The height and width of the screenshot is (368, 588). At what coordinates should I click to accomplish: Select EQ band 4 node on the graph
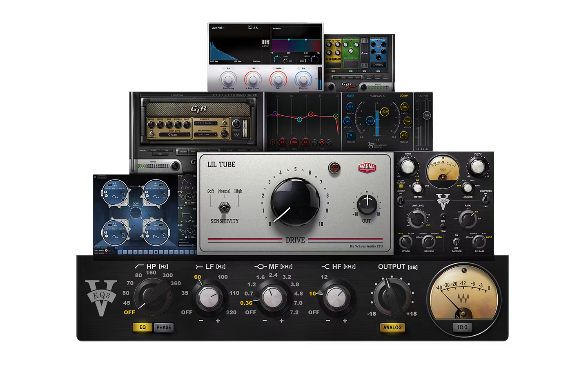coord(336,116)
